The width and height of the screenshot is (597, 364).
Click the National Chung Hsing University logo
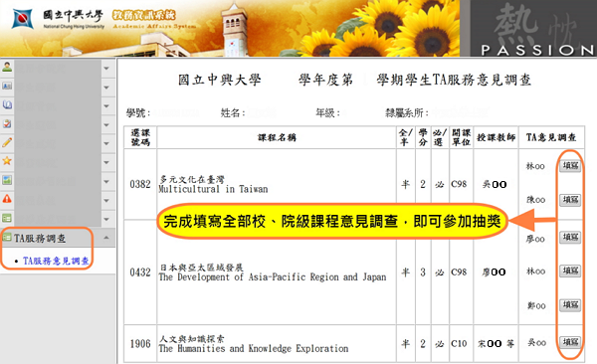22,19
